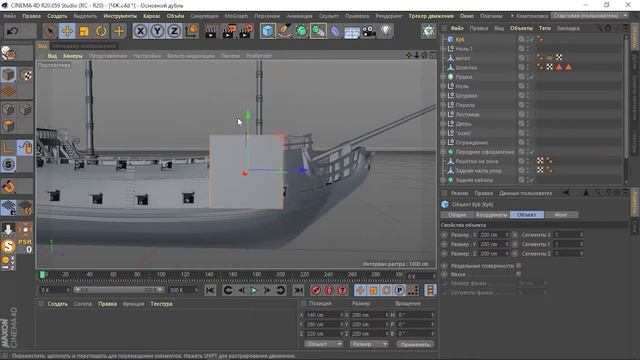The height and width of the screenshot is (360, 640).
Task: Expand the Ограждение object in the tree
Action: 443,142
